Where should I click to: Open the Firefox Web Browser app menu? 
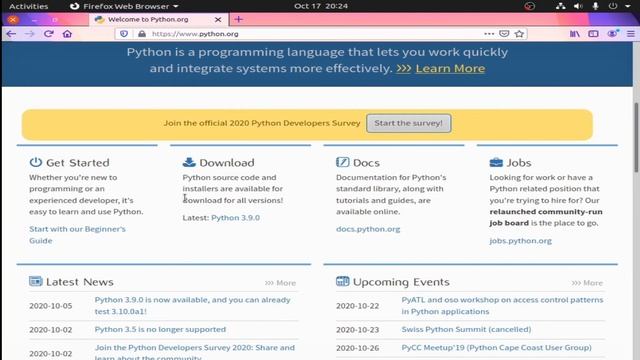pyautogui.click(x=124, y=6)
